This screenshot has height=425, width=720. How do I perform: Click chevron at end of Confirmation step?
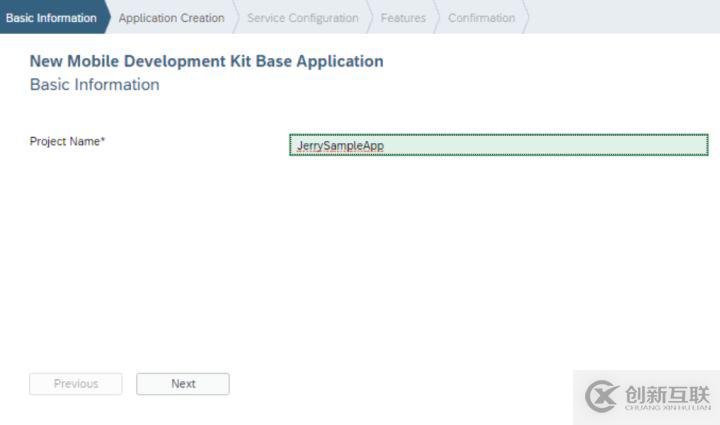(x=526, y=18)
